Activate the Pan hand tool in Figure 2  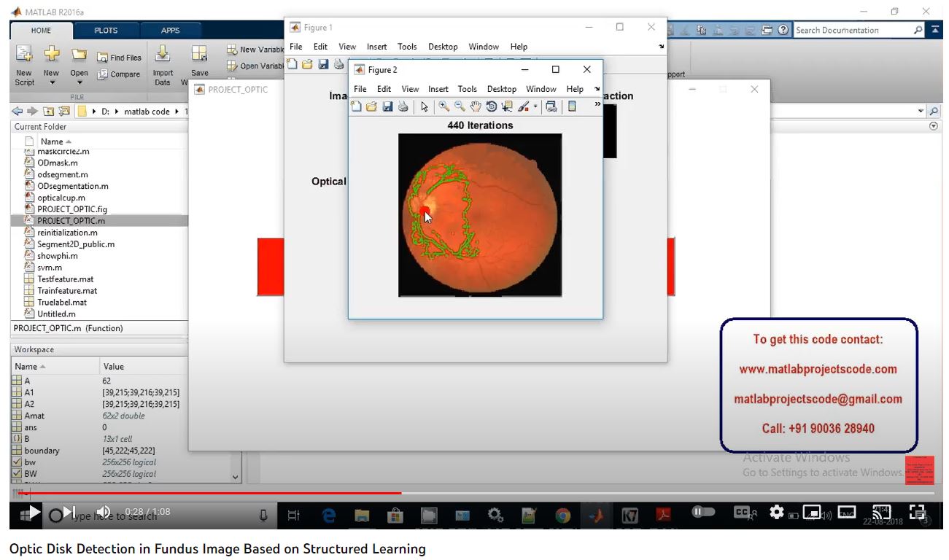click(x=476, y=106)
